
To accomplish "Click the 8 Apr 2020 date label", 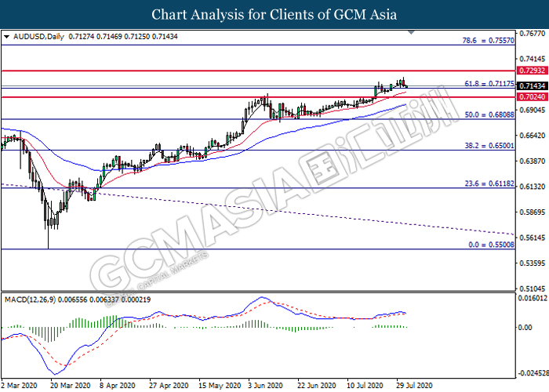I will tap(118, 386).
